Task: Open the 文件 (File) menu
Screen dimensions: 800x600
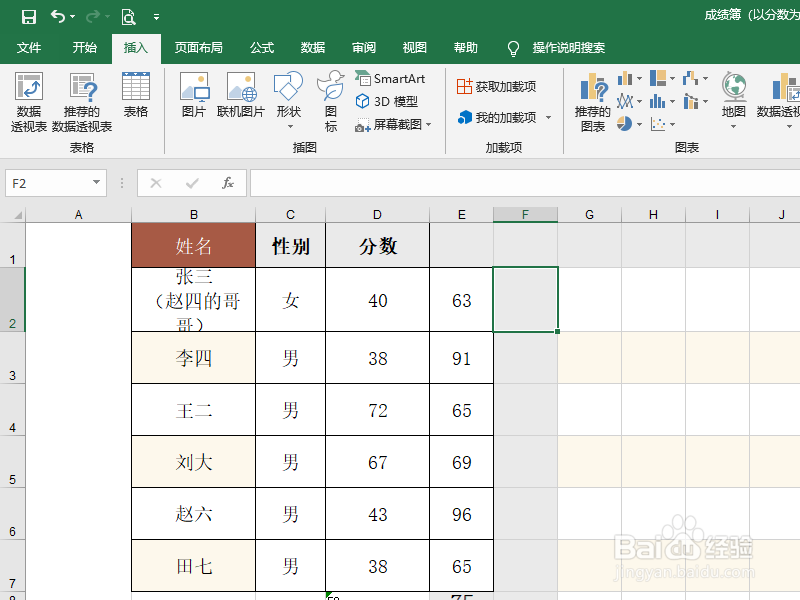Action: click(x=29, y=47)
